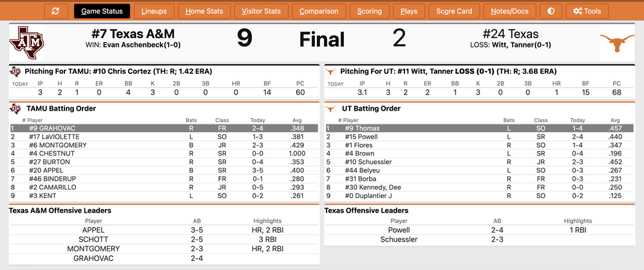Open the Score Card
This screenshot has height=270, width=644.
pos(454,11)
